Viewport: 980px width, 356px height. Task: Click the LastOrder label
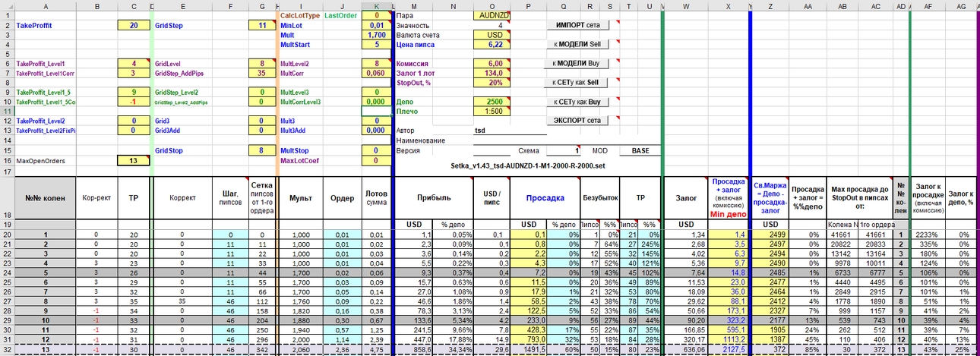(x=340, y=15)
